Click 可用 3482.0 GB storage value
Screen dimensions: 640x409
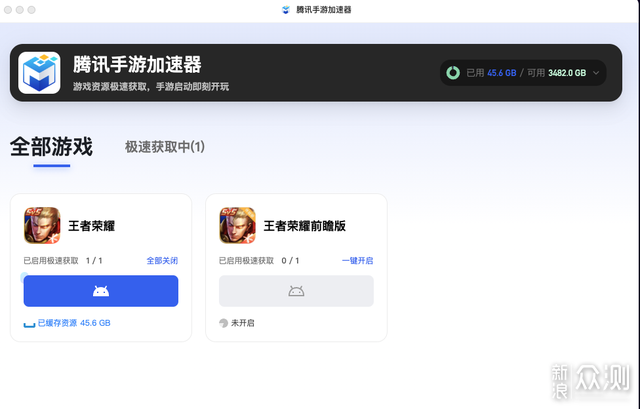click(x=556, y=73)
